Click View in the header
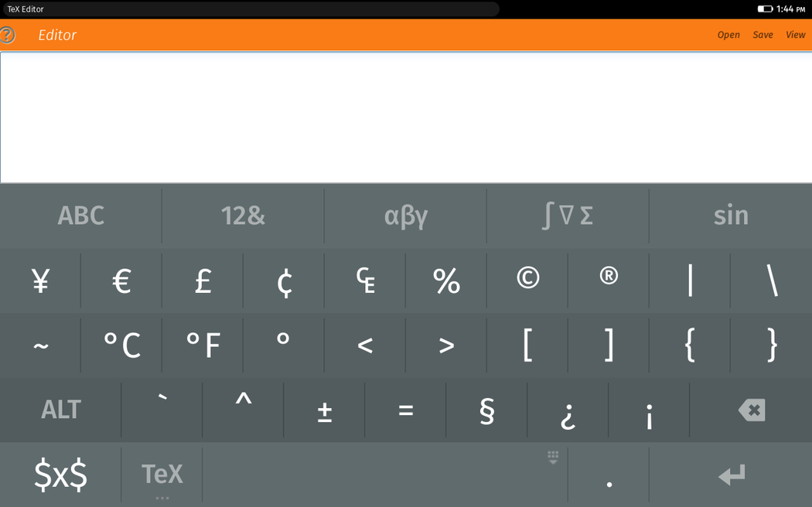This screenshot has height=507, width=812. point(796,36)
